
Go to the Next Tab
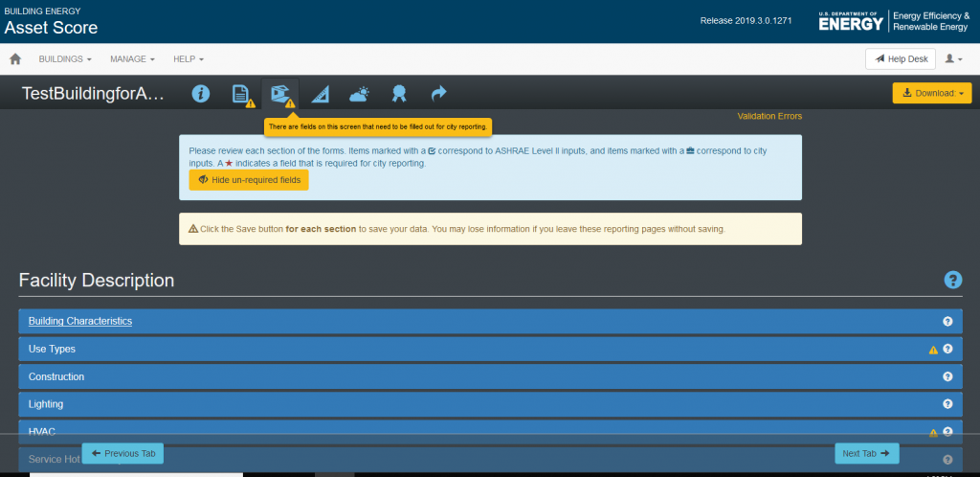pos(867,454)
